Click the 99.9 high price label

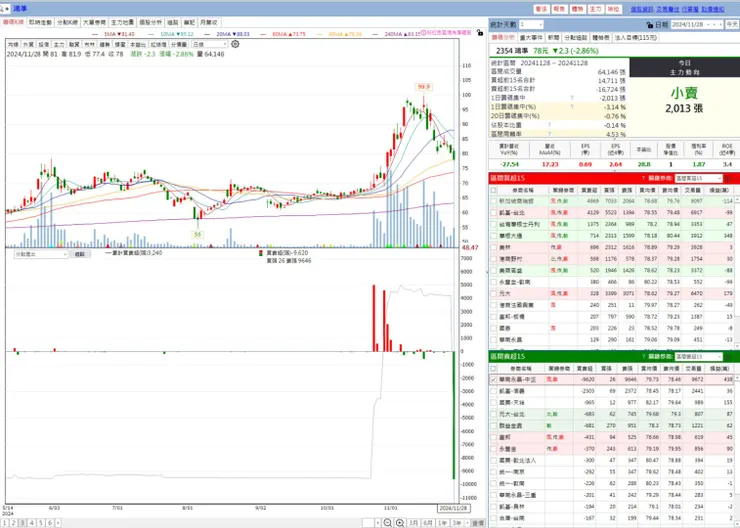tap(423, 86)
